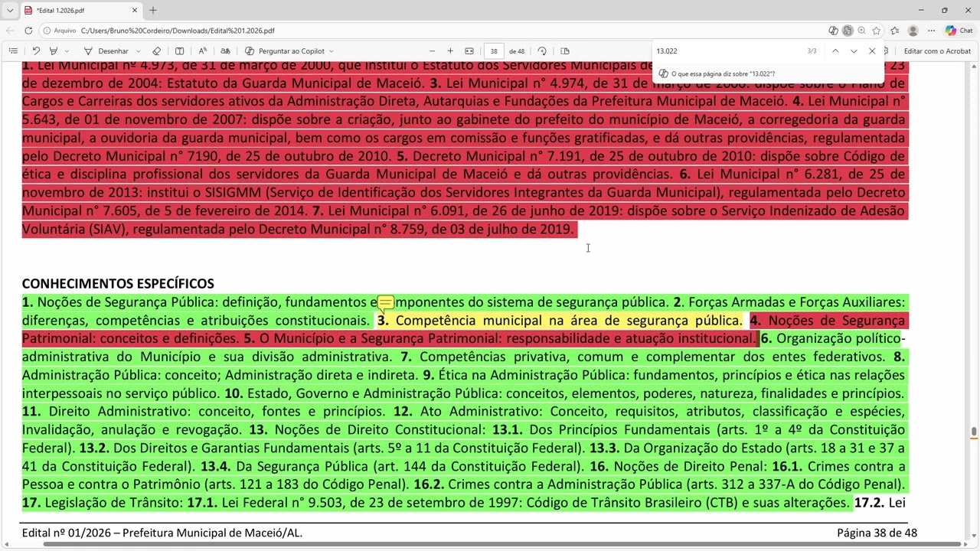The image size is (980, 551).
Task: Zoom out the PDF with minus
Action: (432, 51)
